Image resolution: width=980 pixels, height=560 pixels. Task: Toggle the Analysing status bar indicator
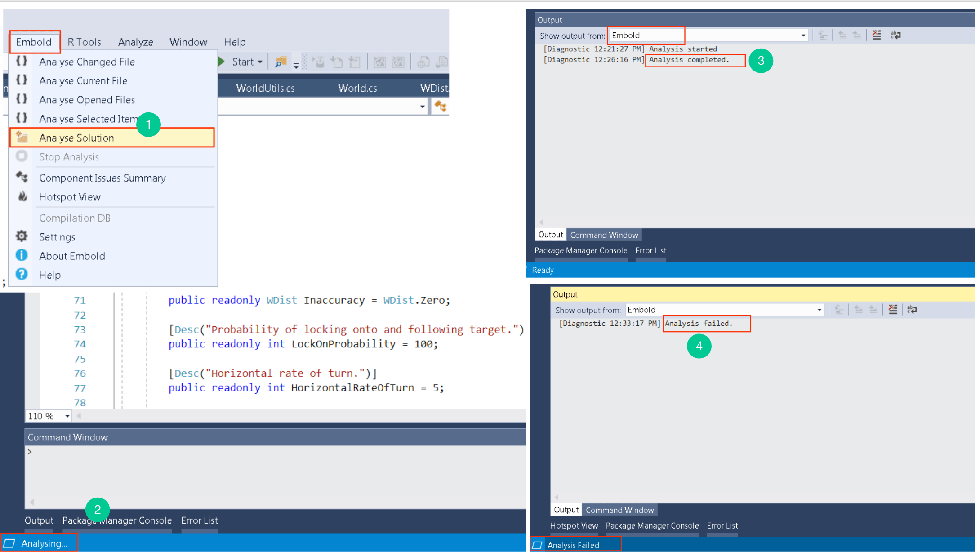[40, 543]
